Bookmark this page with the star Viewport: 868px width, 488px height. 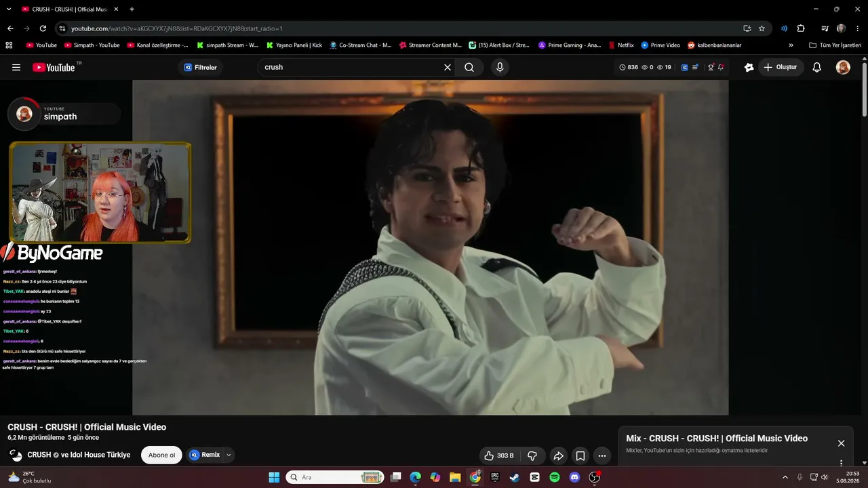762,28
